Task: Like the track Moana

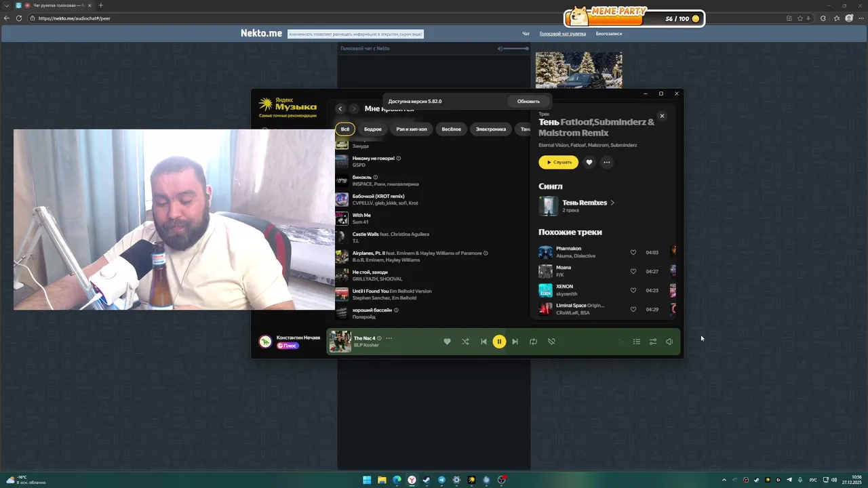Action: (x=633, y=271)
